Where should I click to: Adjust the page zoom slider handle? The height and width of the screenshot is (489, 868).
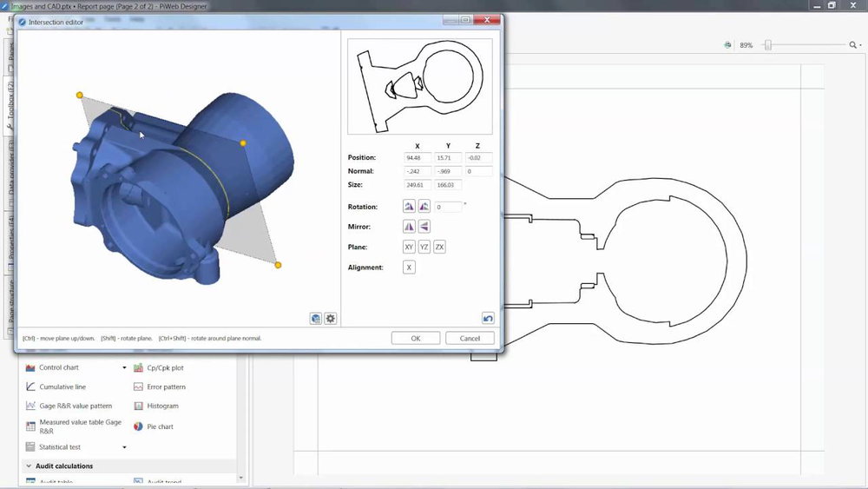click(x=768, y=45)
